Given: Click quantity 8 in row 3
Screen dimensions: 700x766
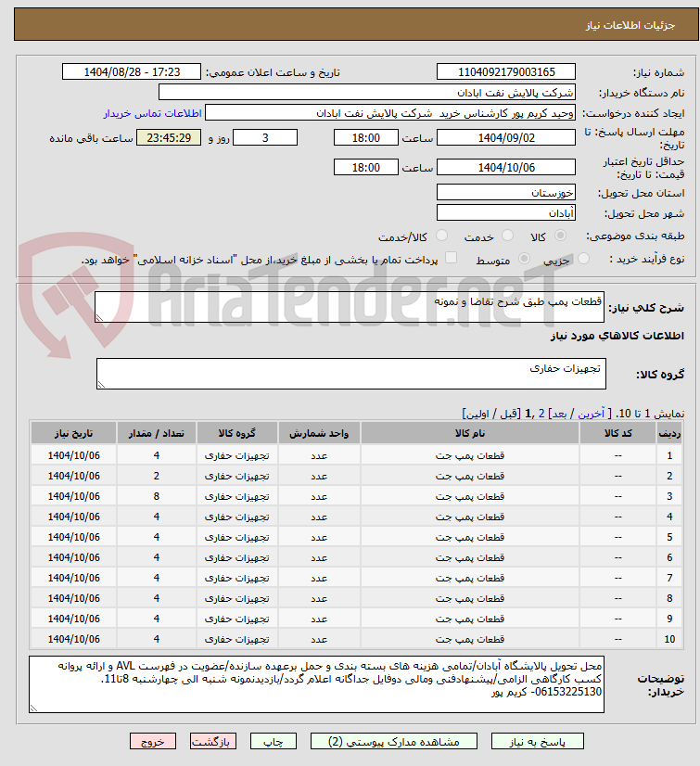Looking at the screenshot, I should [157, 496].
